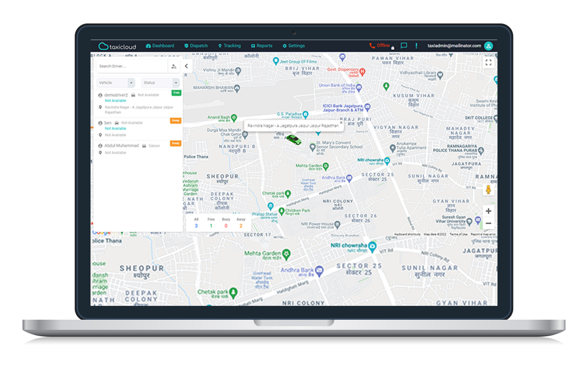Open the Vehicle filter dropdown

(116, 83)
